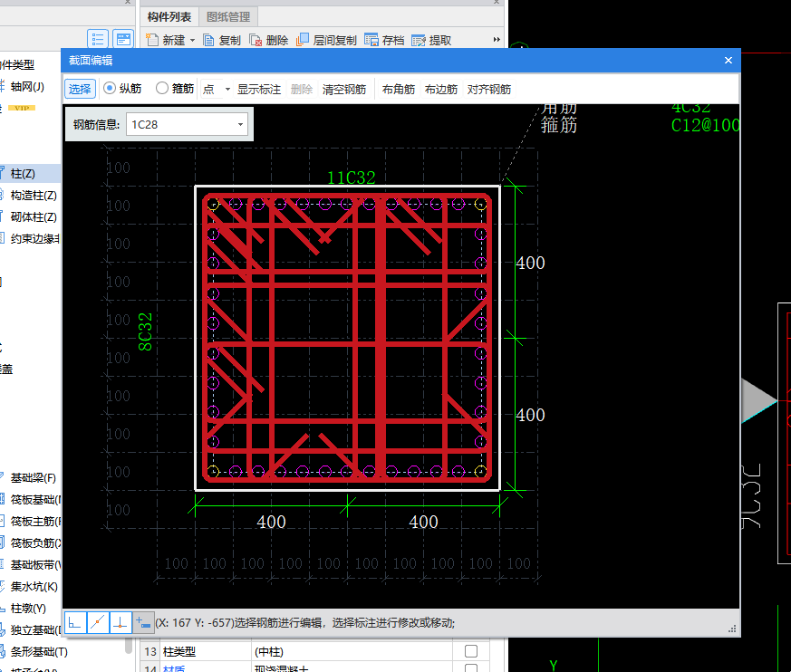Viewport: 791px width, 672px height.
Task: Click the 清空钢筋 button
Action: point(344,90)
